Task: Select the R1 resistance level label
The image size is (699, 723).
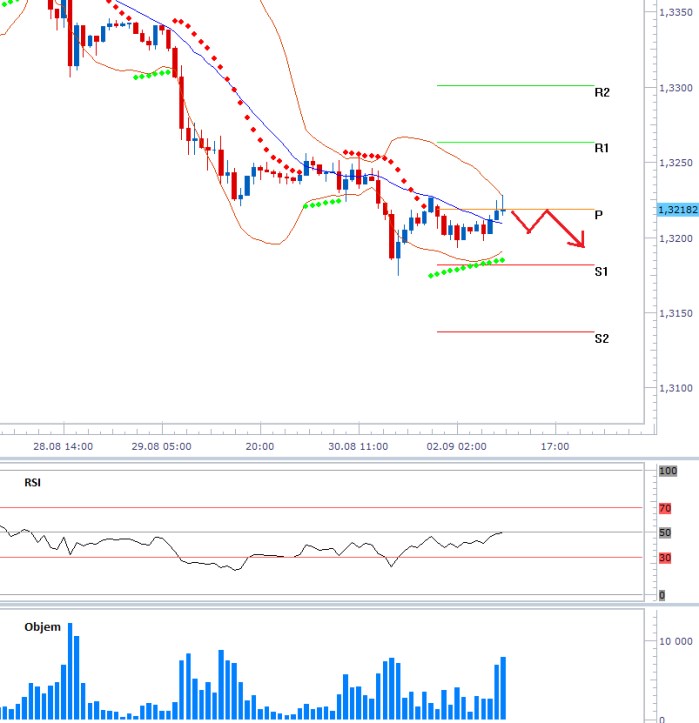Action: point(601,148)
